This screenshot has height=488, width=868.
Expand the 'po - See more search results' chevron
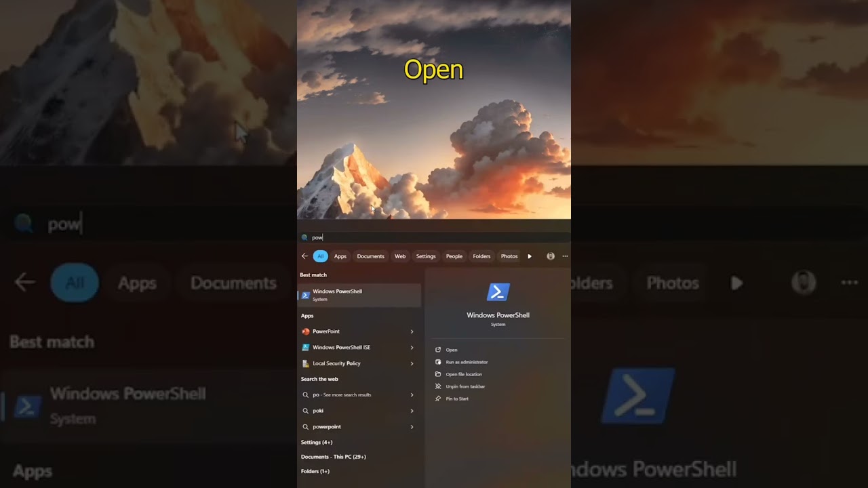[x=412, y=394]
